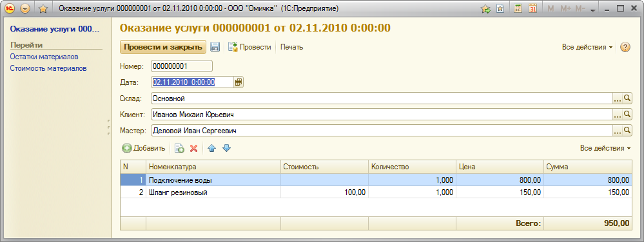Click the 150,00 Цена cell
644x242 pixels.
point(500,192)
